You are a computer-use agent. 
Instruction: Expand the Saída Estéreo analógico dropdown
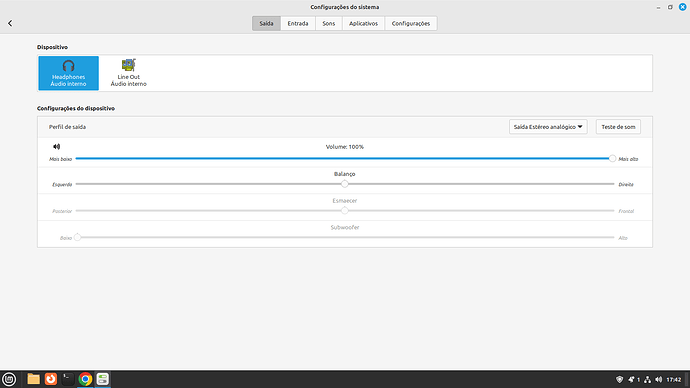point(548,127)
